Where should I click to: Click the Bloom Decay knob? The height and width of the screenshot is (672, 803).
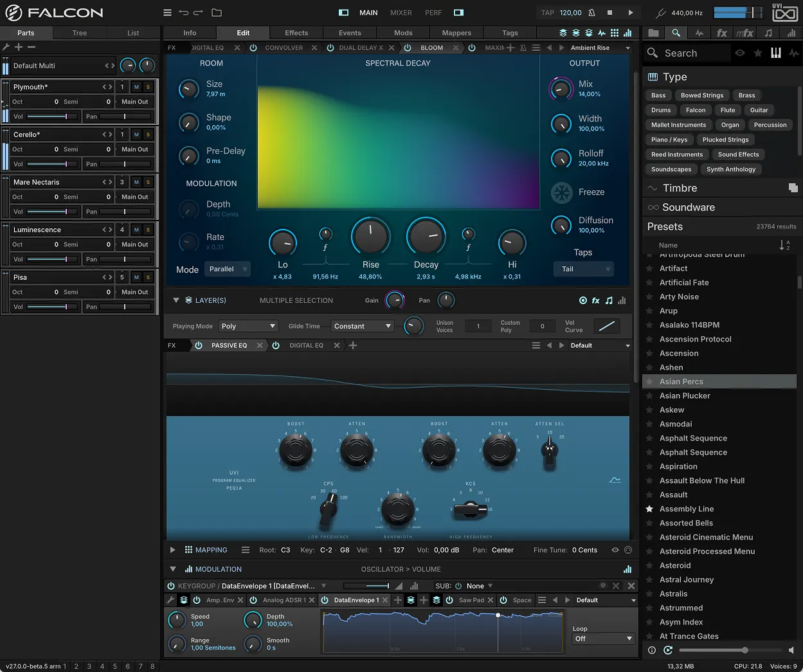click(426, 236)
